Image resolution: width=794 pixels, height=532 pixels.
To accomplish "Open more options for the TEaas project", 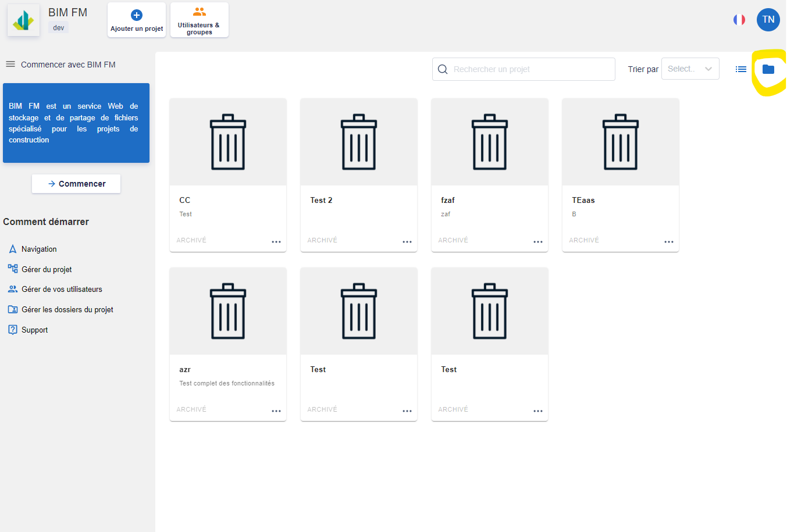I will point(669,242).
